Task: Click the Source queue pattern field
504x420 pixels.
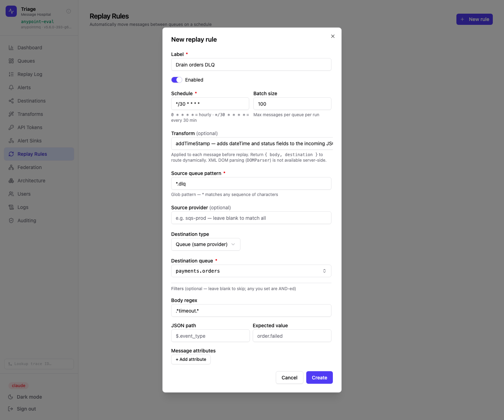Action: [x=251, y=184]
